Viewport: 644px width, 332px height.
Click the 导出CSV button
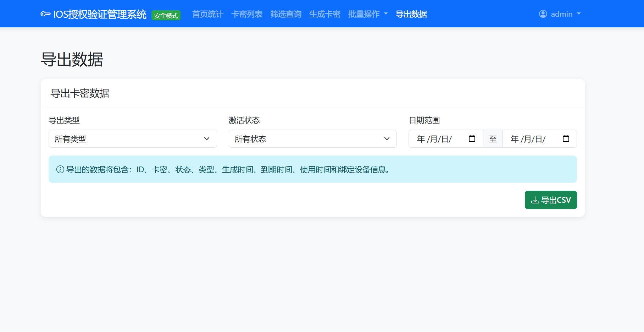550,200
